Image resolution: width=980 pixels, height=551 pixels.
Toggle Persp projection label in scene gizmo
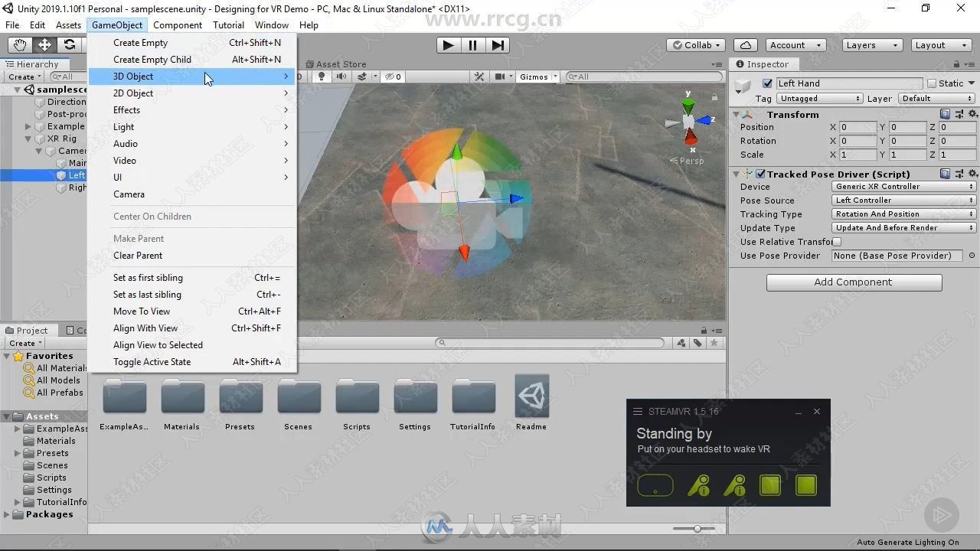click(687, 161)
